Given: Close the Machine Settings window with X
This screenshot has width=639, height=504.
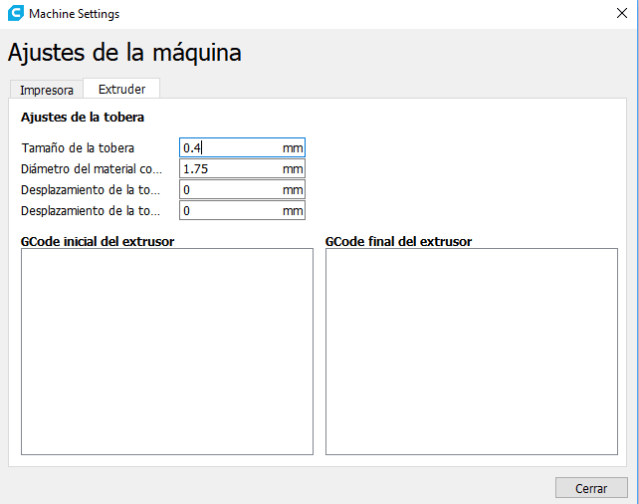Looking at the screenshot, I should (619, 15).
